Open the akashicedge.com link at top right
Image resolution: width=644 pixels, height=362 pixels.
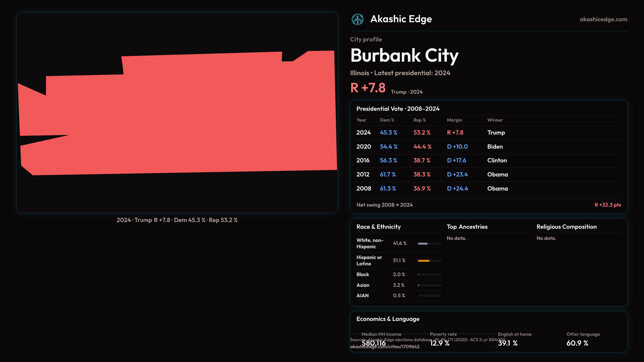[603, 19]
